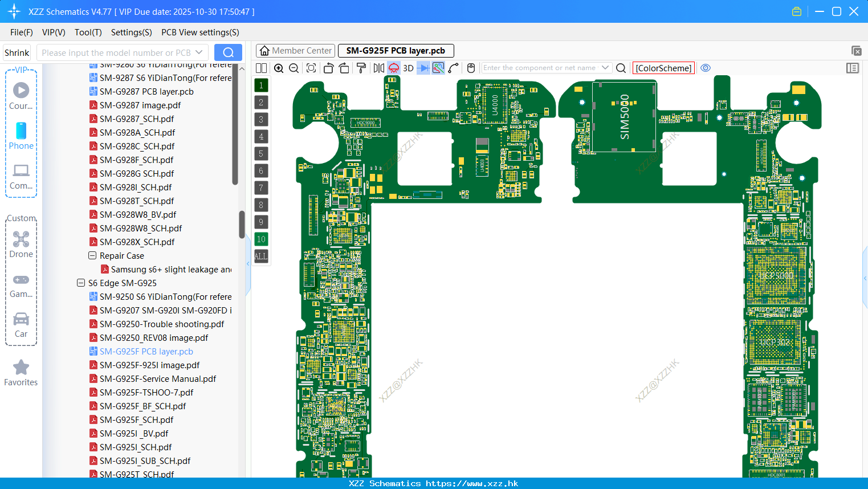Select the point-to-point connection tool

coord(454,68)
